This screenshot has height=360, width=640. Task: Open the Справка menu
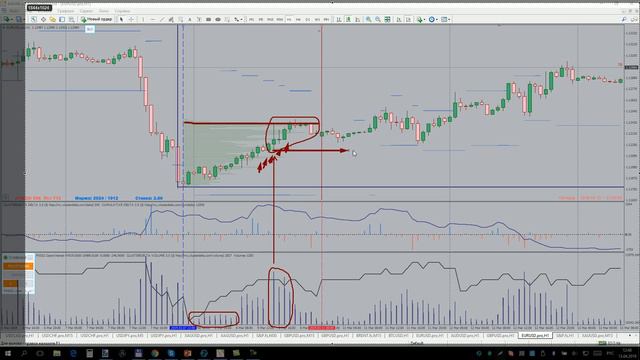point(122,11)
